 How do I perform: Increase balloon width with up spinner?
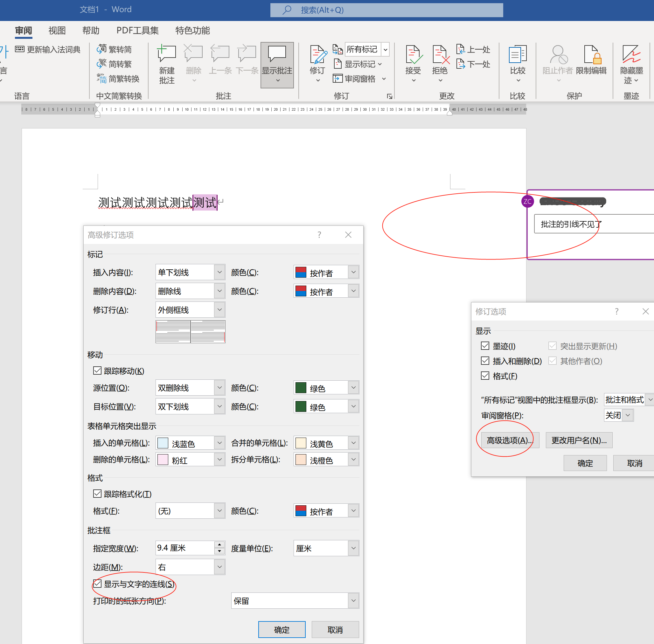tap(219, 544)
